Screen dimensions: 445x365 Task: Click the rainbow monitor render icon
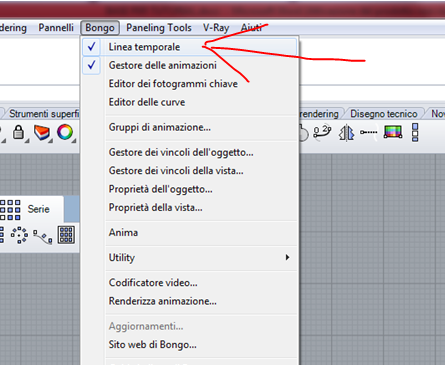[x=393, y=132]
